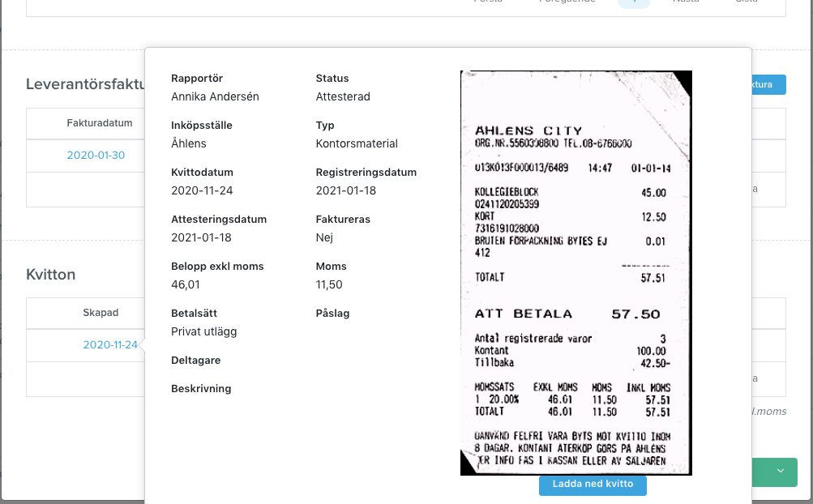Click the blue invoice button ending in 'ktura'
The width and height of the screenshot is (813, 504).
pyautogui.click(x=768, y=84)
